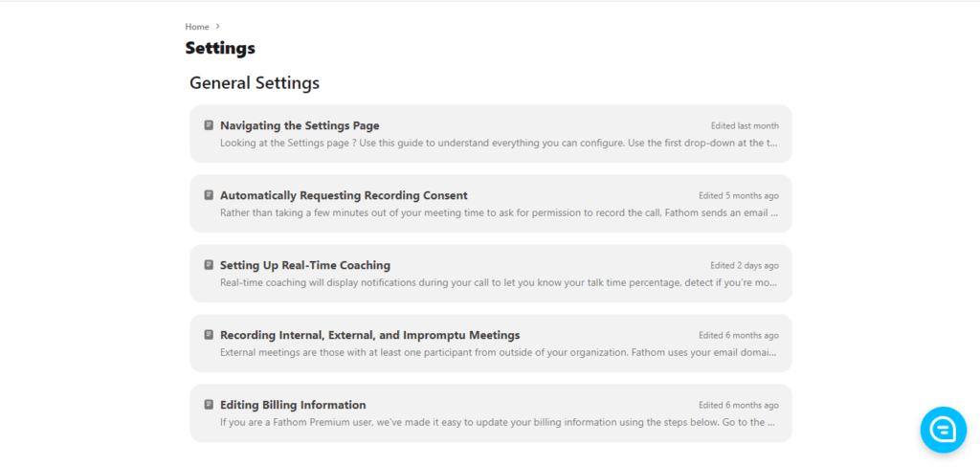Click the General Settings heading
This screenshot has height=467, width=980.
point(255,83)
